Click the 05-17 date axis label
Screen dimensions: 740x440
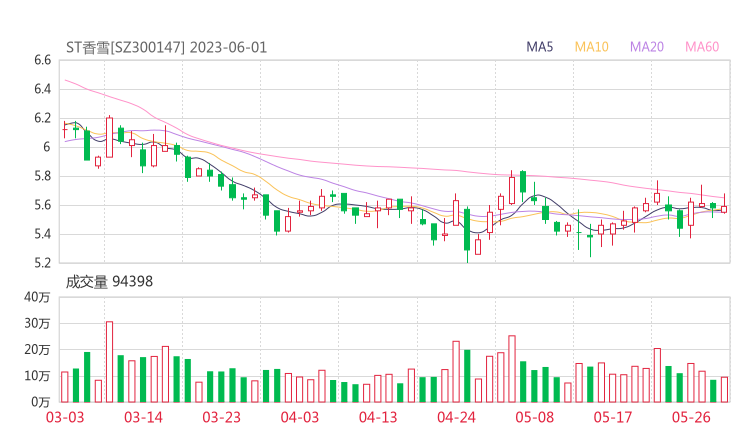(612, 417)
